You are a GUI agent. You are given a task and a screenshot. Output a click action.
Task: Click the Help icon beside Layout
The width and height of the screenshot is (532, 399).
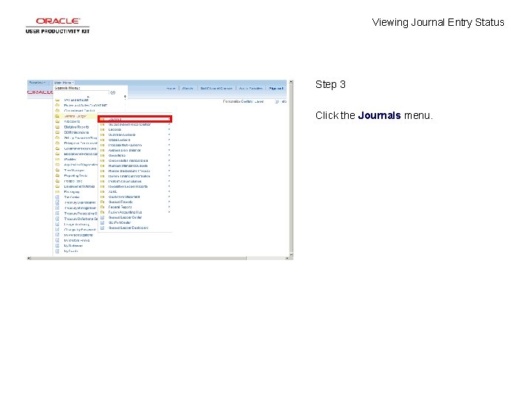277,101
